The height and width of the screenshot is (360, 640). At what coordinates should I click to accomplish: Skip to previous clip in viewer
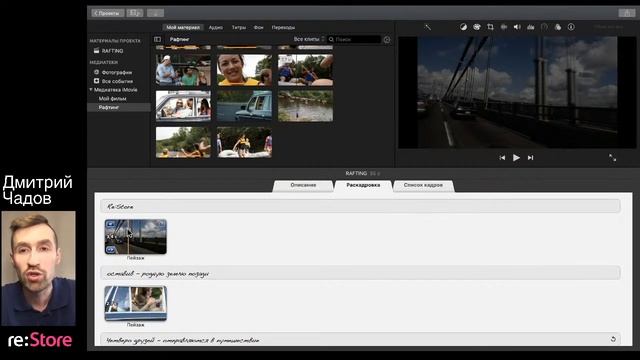tap(502, 158)
